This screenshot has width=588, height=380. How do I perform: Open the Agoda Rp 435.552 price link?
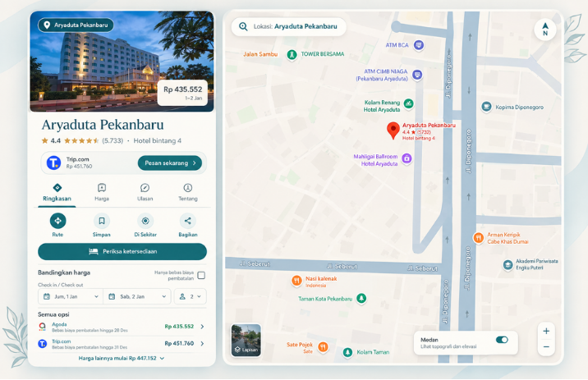coord(179,327)
